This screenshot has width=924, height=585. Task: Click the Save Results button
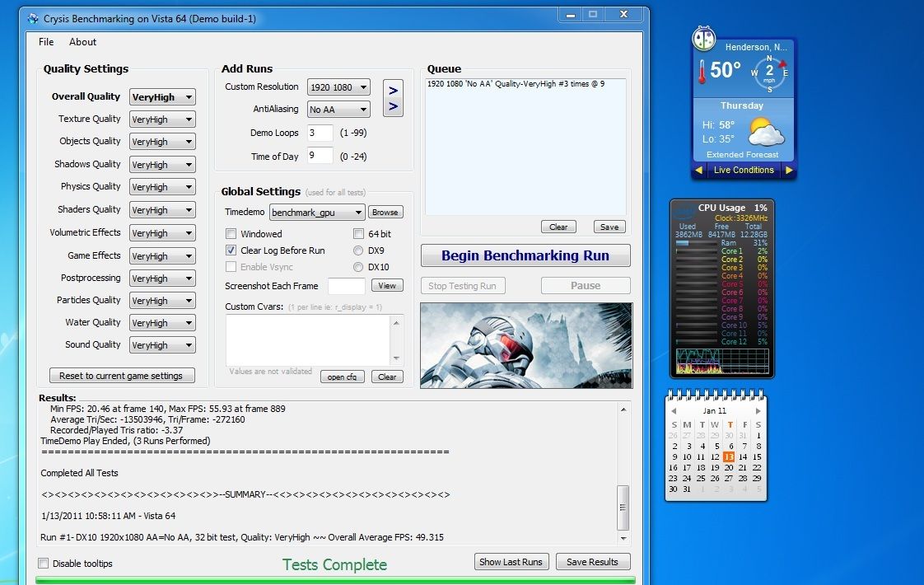click(x=593, y=562)
